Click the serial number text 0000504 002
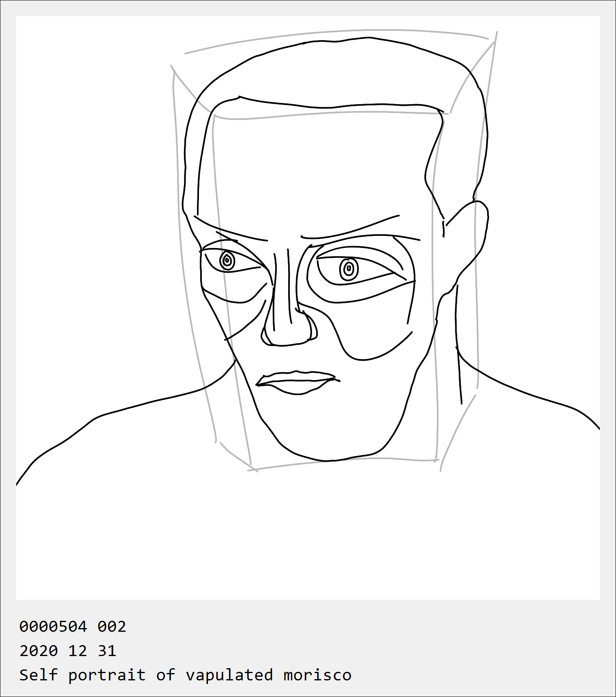 [73, 626]
